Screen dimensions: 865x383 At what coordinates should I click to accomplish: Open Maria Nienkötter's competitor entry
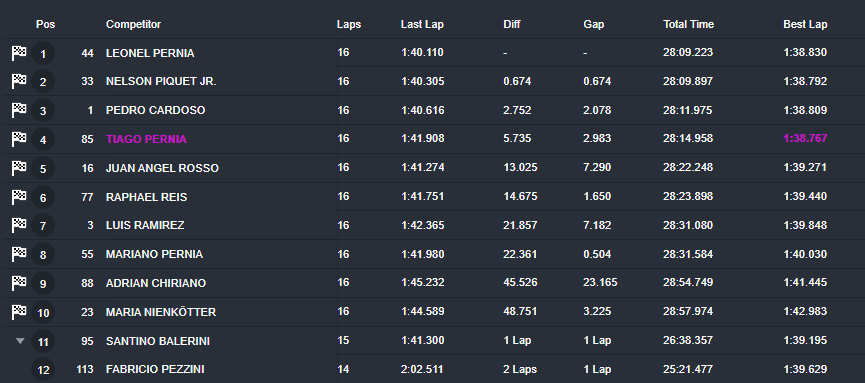161,312
